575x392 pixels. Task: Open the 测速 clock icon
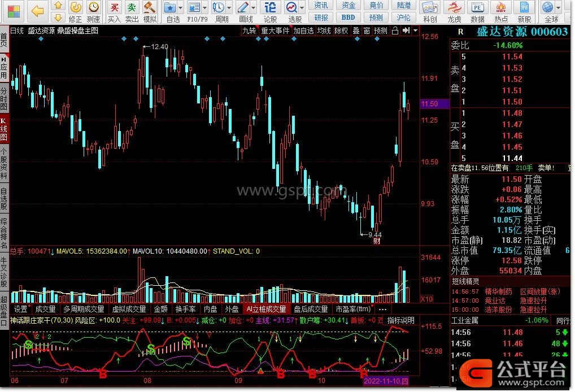click(94, 7)
